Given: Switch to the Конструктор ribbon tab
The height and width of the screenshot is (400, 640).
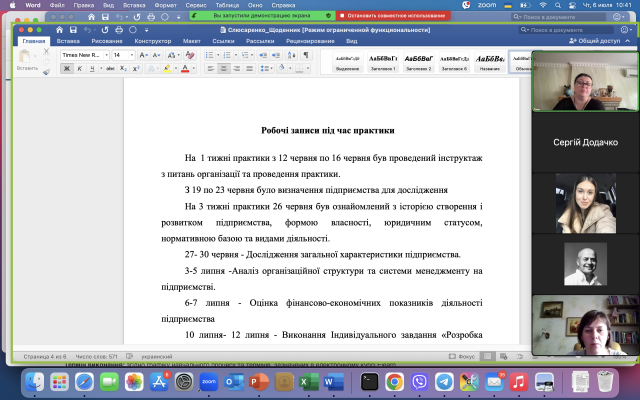Looking at the screenshot, I should (x=153, y=41).
